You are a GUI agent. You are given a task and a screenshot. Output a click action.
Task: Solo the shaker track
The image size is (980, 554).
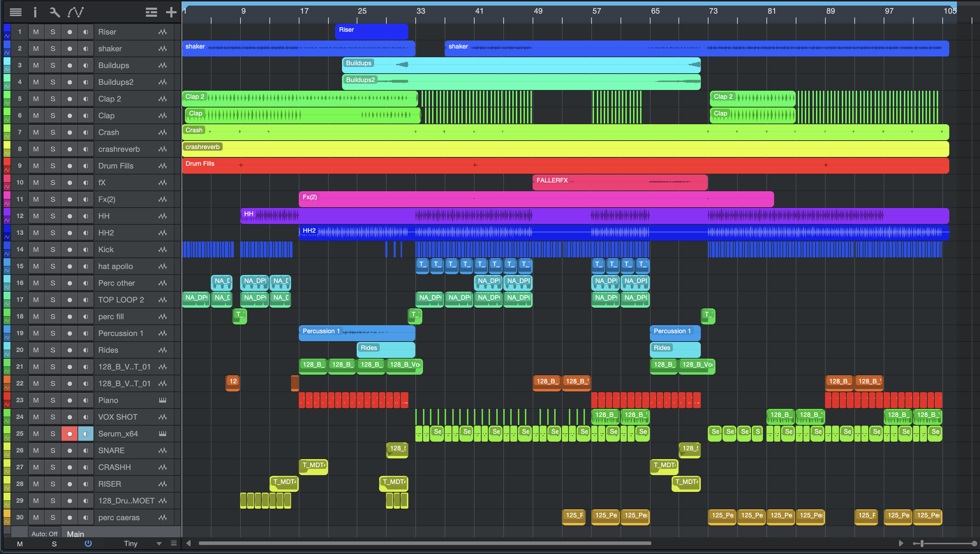[52, 49]
